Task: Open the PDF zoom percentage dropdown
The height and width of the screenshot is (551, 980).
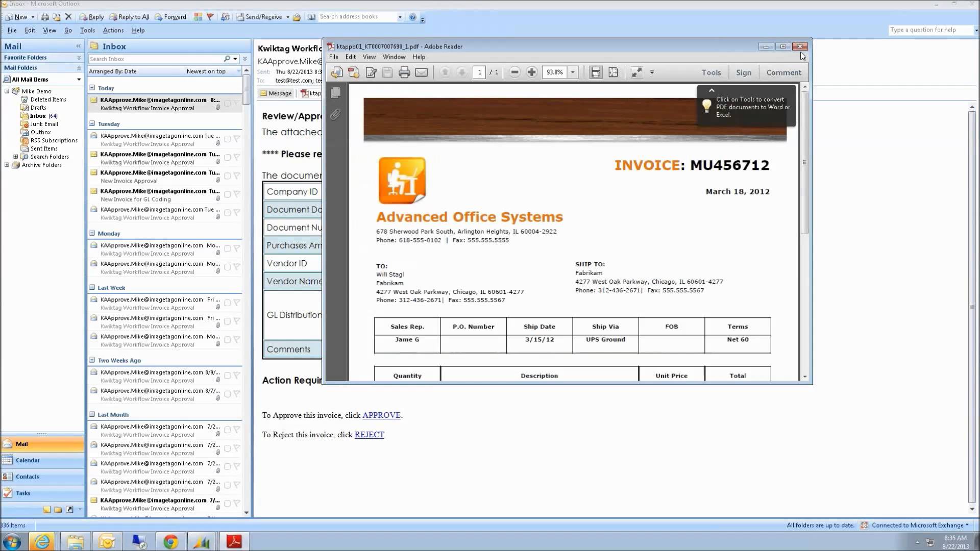Action: 573,72
